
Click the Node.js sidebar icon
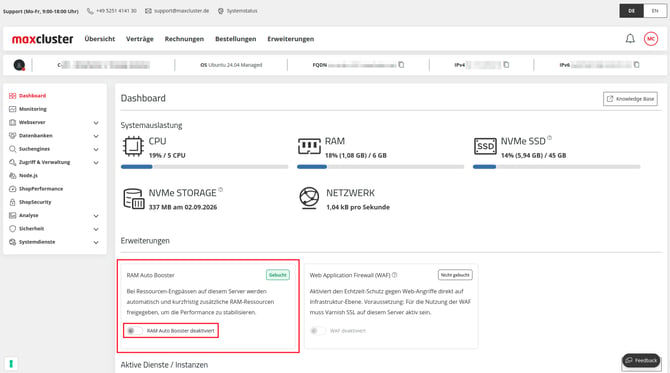pos(12,176)
